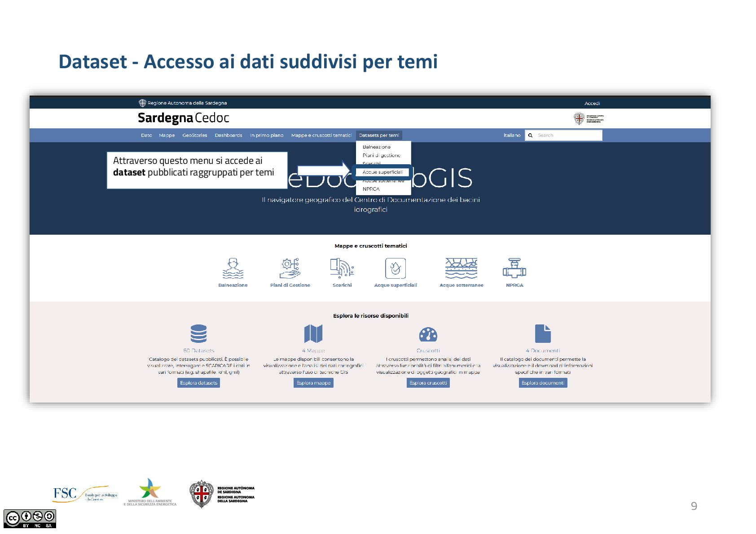Screen dimensions: 756x534
Task: Open the NPRGA pipe valve icon
Action: tap(514, 268)
